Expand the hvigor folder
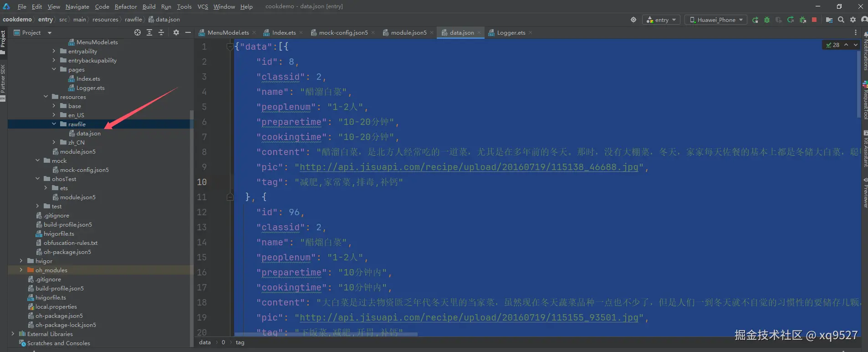868x352 pixels. [21, 261]
